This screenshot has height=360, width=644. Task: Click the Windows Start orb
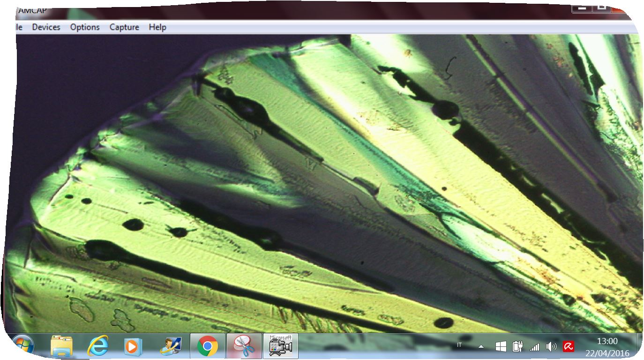pyautogui.click(x=22, y=346)
